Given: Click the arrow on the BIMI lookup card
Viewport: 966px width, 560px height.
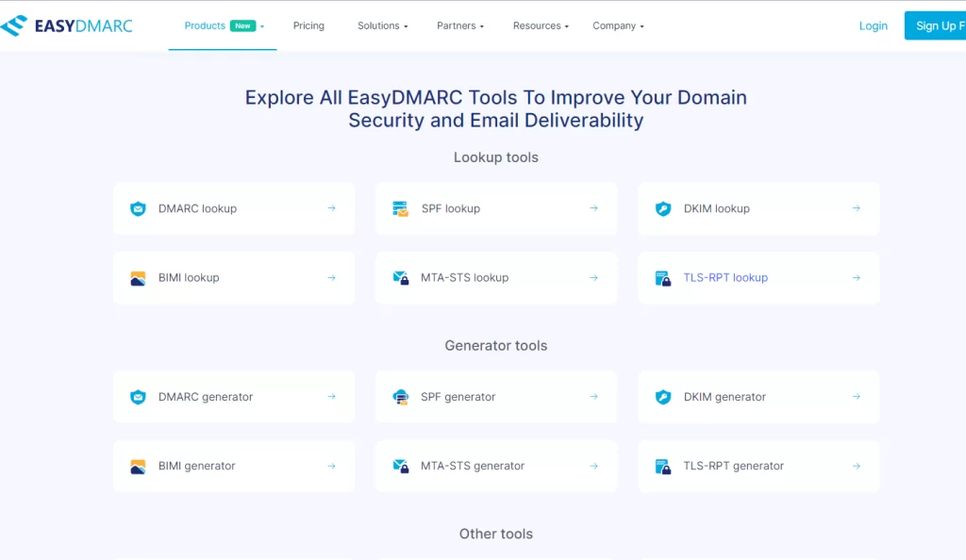Looking at the screenshot, I should [x=331, y=277].
